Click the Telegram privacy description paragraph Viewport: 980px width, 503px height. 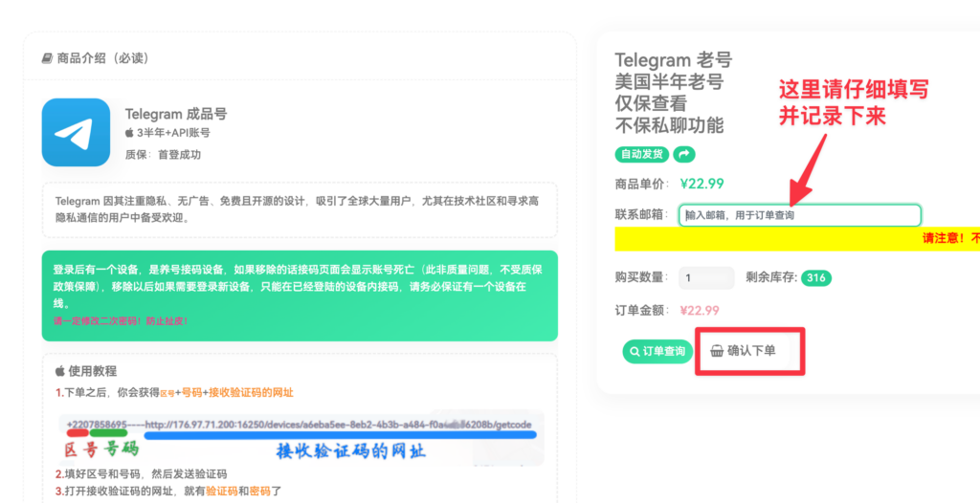point(300,210)
